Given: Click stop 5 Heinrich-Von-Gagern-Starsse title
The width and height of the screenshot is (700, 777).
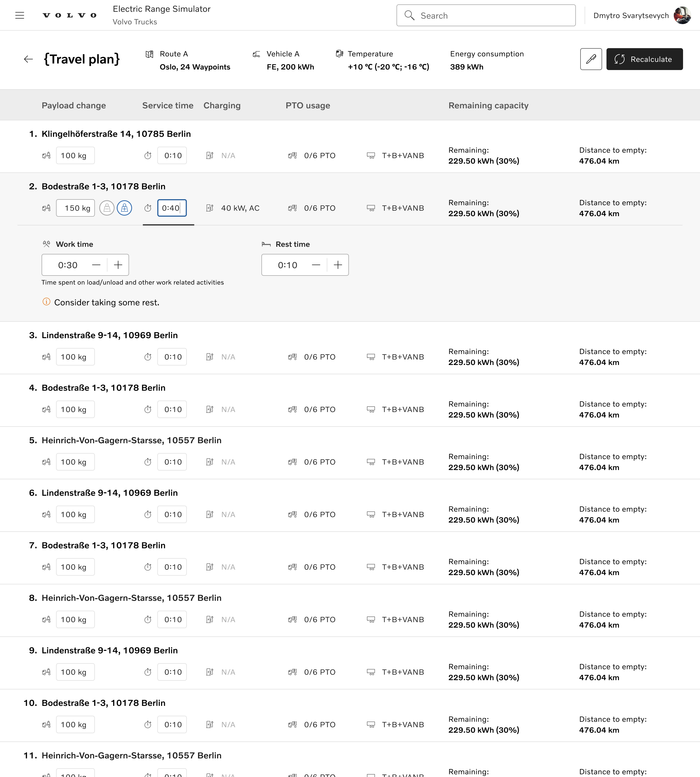Looking at the screenshot, I should coord(132,440).
